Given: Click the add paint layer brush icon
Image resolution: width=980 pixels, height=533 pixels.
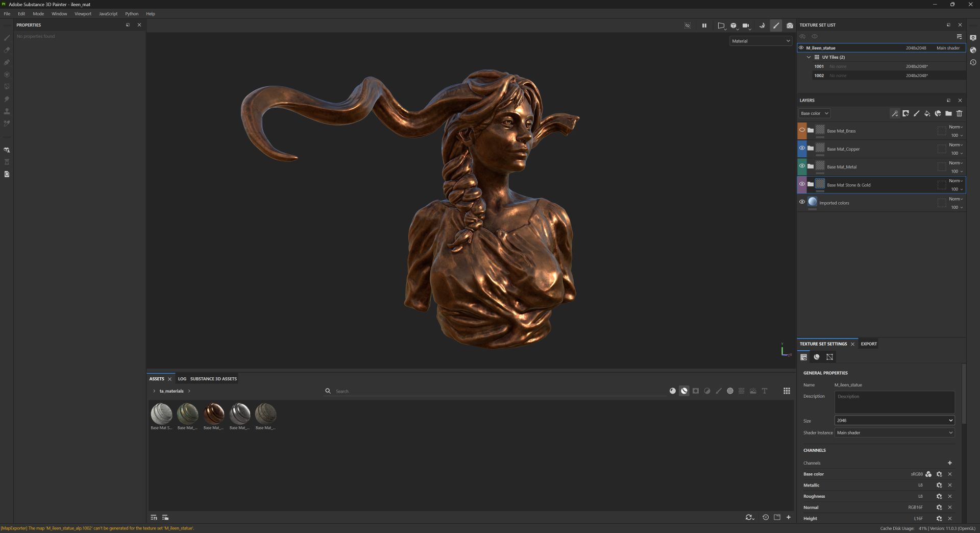Looking at the screenshot, I should click(916, 113).
